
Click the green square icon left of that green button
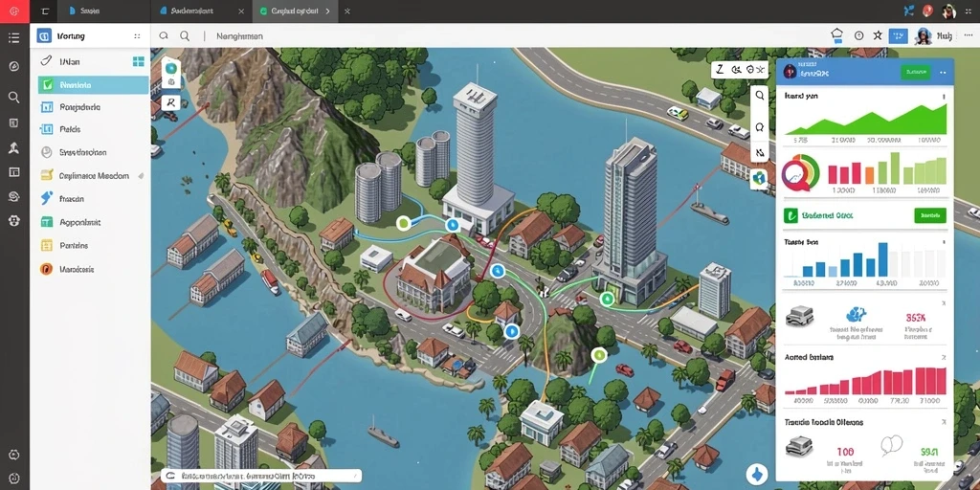tap(791, 215)
